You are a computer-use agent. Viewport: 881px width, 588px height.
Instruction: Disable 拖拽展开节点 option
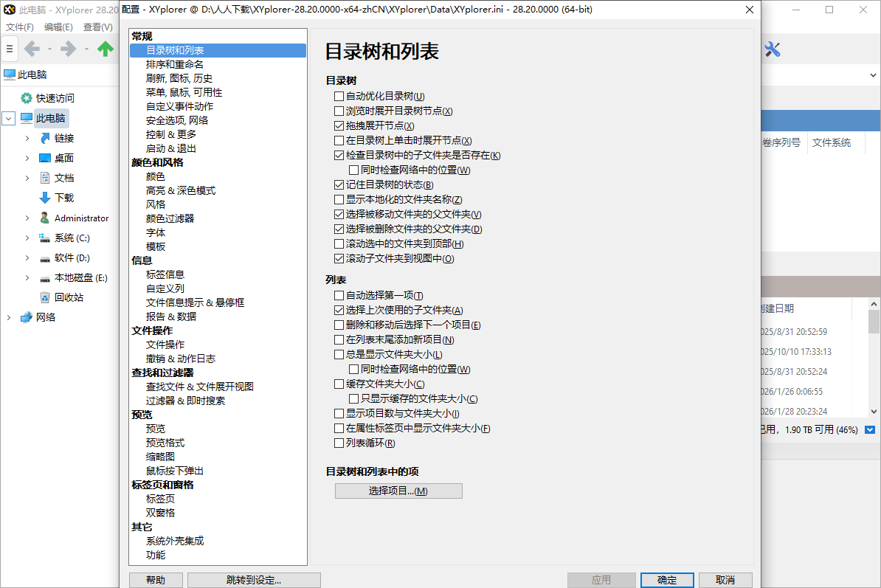339,125
